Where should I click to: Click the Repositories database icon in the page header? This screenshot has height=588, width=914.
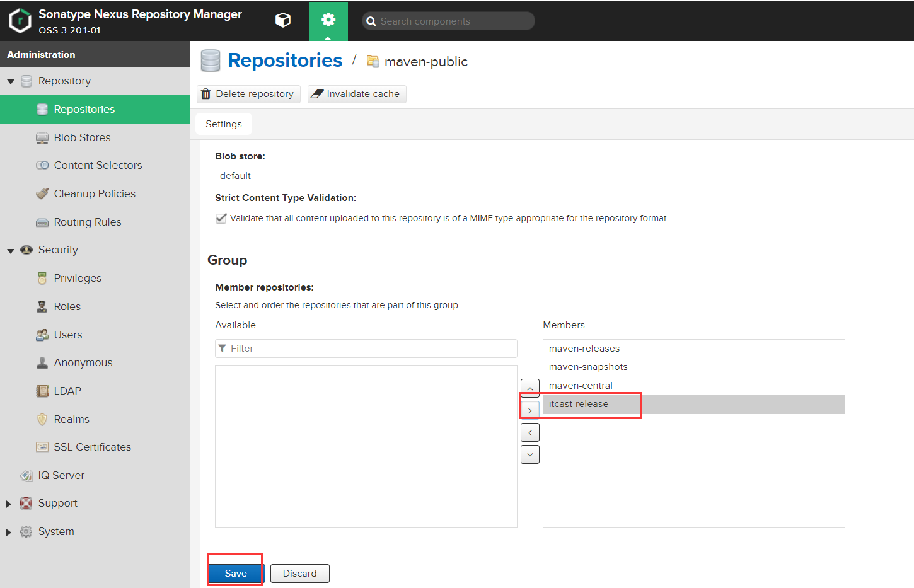click(x=211, y=61)
